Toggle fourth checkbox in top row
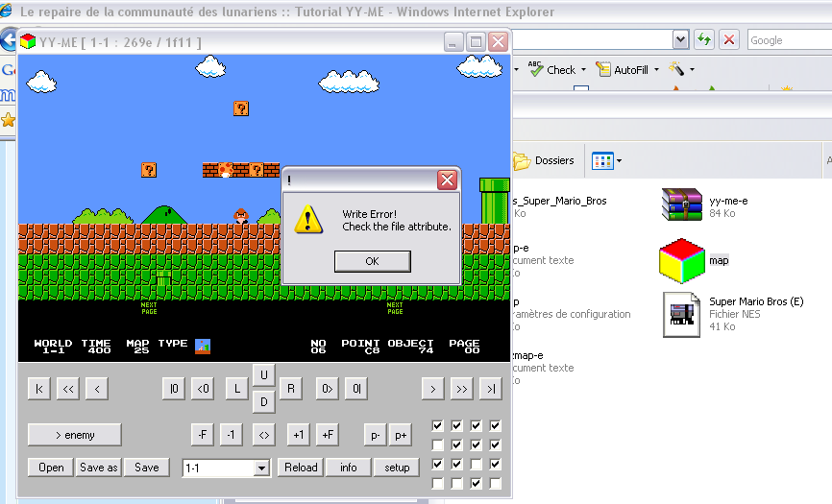The height and width of the screenshot is (504, 832). pyautogui.click(x=495, y=425)
